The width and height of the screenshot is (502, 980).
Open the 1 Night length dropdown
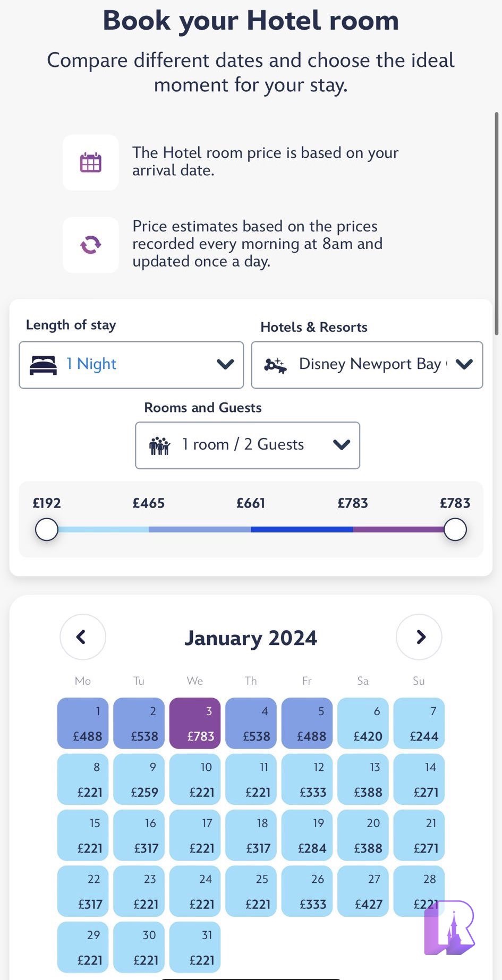point(131,365)
